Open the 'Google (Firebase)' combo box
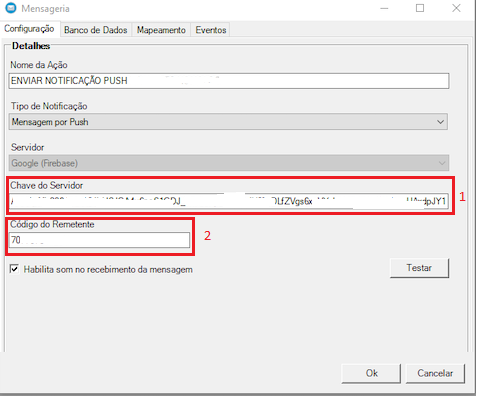The width and height of the screenshot is (482, 400). pos(229,163)
